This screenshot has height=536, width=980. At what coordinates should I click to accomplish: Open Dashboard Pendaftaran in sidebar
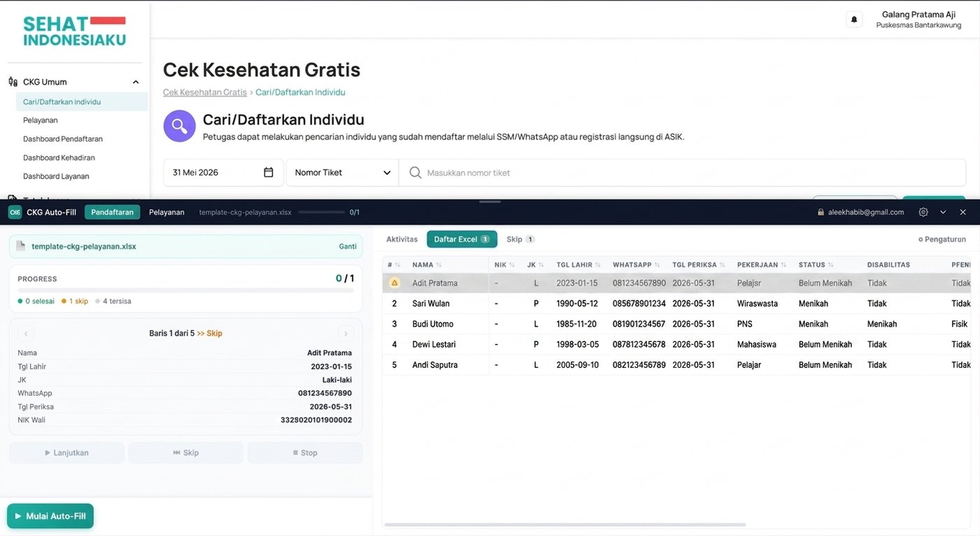pyautogui.click(x=63, y=139)
